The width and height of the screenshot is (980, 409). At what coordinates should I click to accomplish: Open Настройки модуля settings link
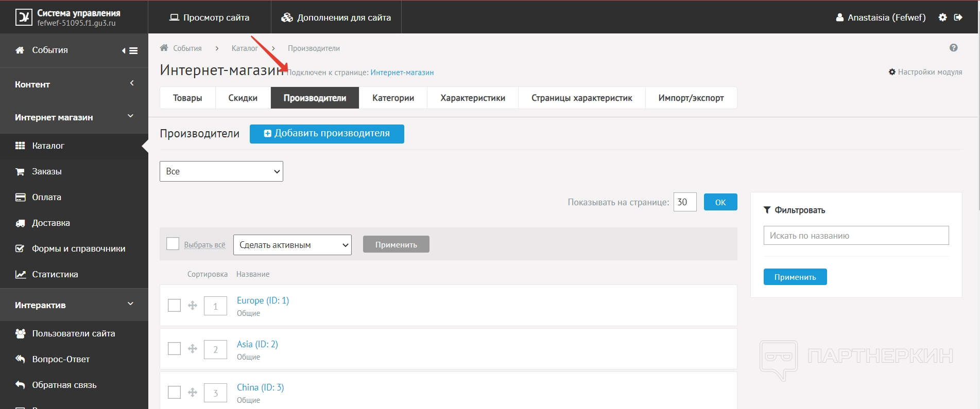[x=925, y=72]
